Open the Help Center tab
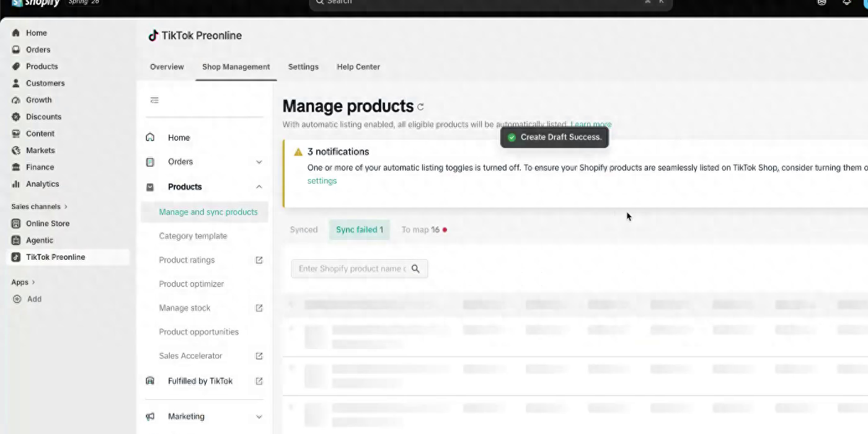The image size is (868, 434). click(x=358, y=67)
